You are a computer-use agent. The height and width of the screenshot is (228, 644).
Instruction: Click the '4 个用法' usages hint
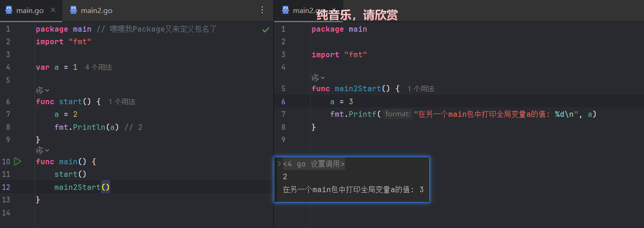pos(99,67)
